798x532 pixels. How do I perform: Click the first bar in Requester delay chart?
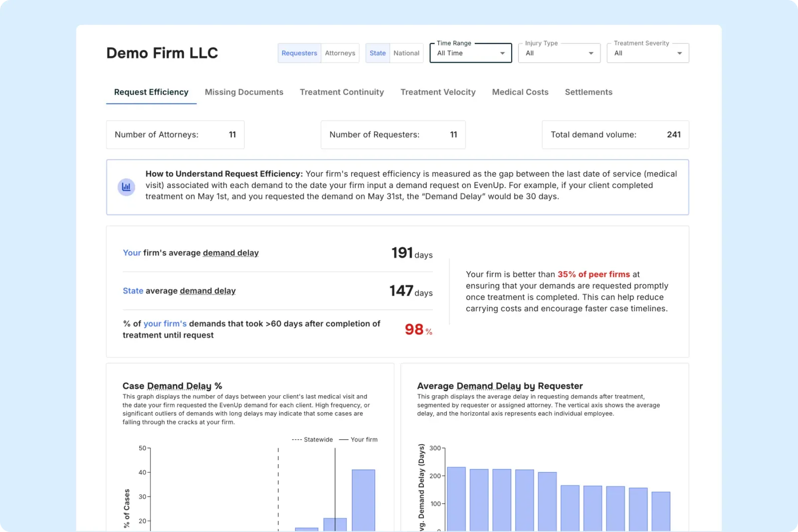[x=456, y=498]
